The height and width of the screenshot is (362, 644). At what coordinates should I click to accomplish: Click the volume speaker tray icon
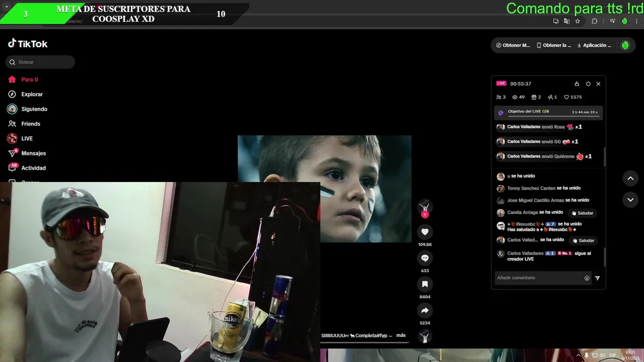tap(602, 355)
